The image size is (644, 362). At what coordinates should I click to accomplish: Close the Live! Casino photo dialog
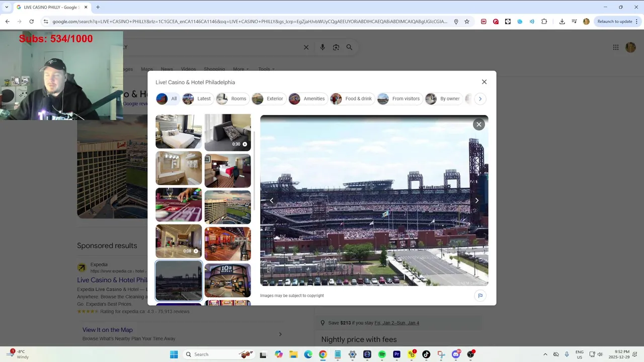[x=484, y=82]
